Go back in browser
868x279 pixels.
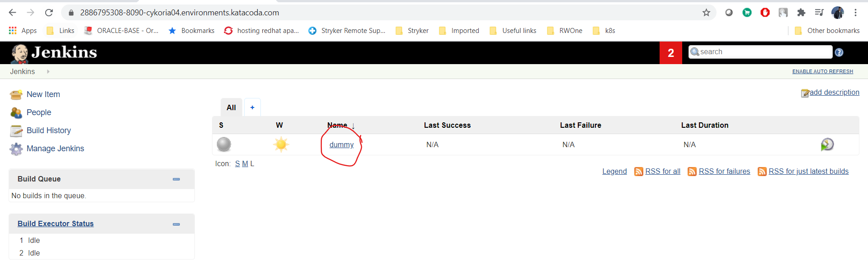click(13, 13)
